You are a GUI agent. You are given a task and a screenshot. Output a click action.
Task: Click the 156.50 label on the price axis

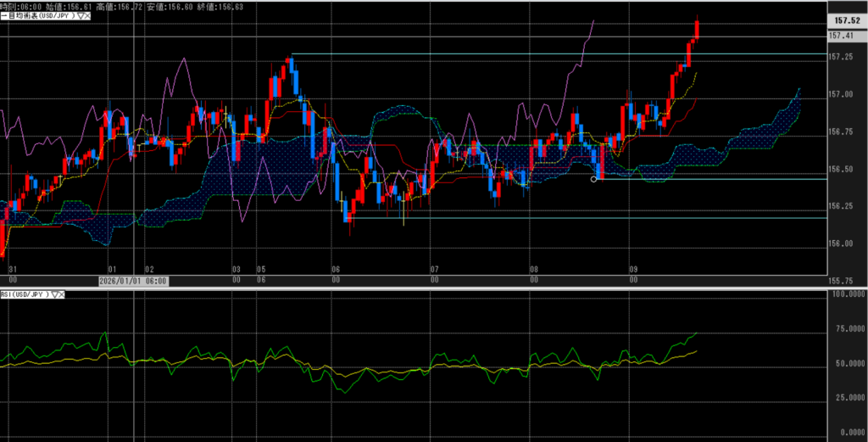click(x=841, y=169)
